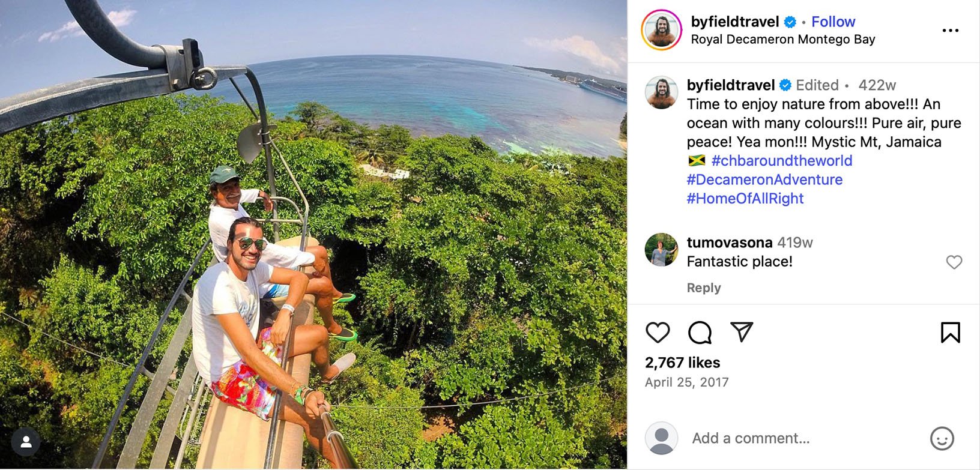980x470 pixels.
Task: Toggle like on tumovasona's comment
Action: pyautogui.click(x=954, y=262)
